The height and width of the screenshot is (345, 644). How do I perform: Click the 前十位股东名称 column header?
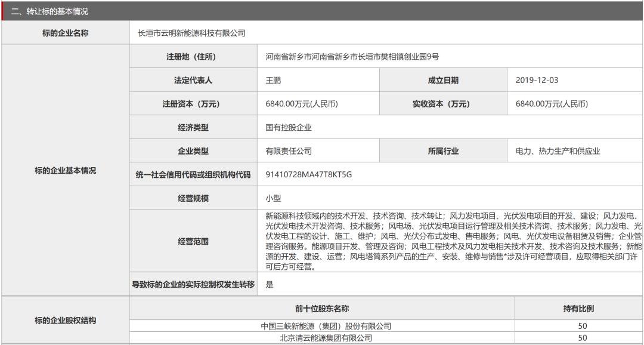click(x=322, y=309)
